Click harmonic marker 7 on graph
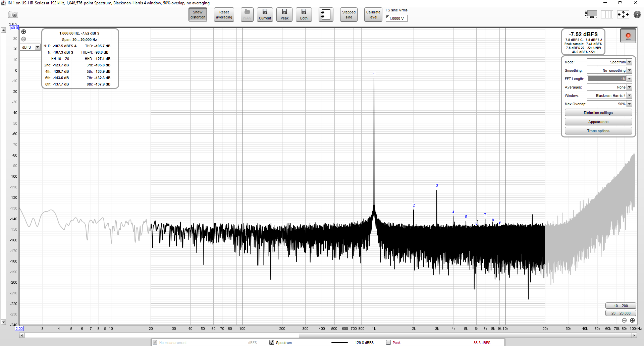This screenshot has width=644, height=346. click(485, 215)
